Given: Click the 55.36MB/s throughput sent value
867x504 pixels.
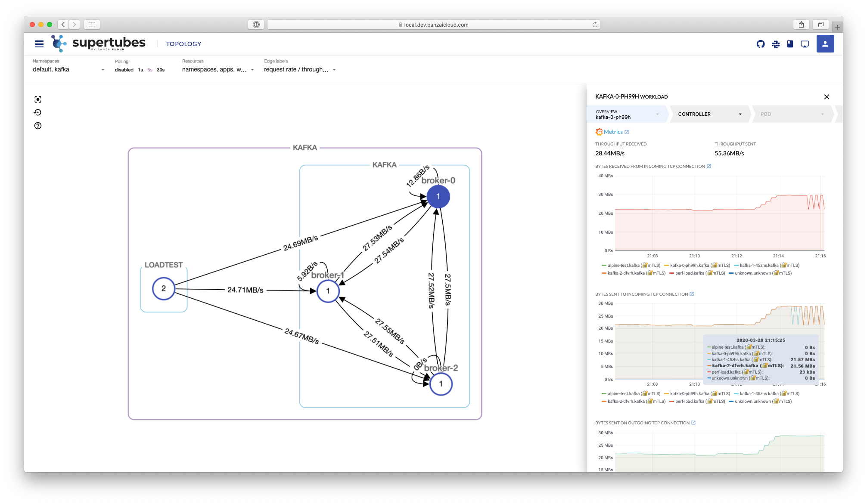Looking at the screenshot, I should tap(729, 153).
